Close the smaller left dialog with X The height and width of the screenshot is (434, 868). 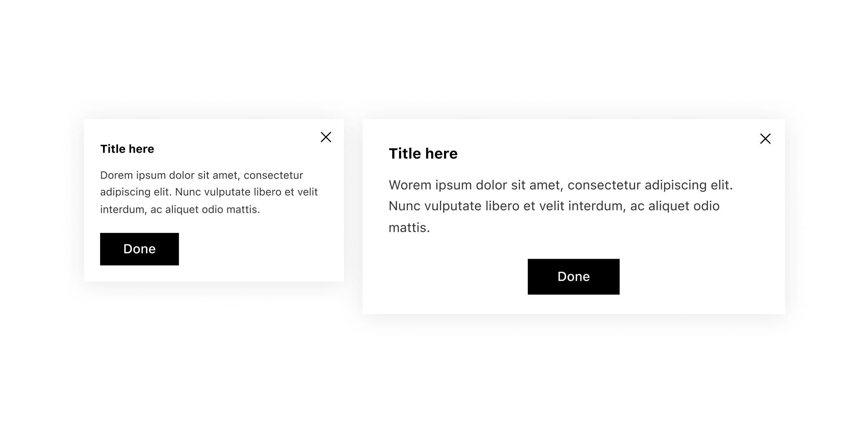point(325,137)
